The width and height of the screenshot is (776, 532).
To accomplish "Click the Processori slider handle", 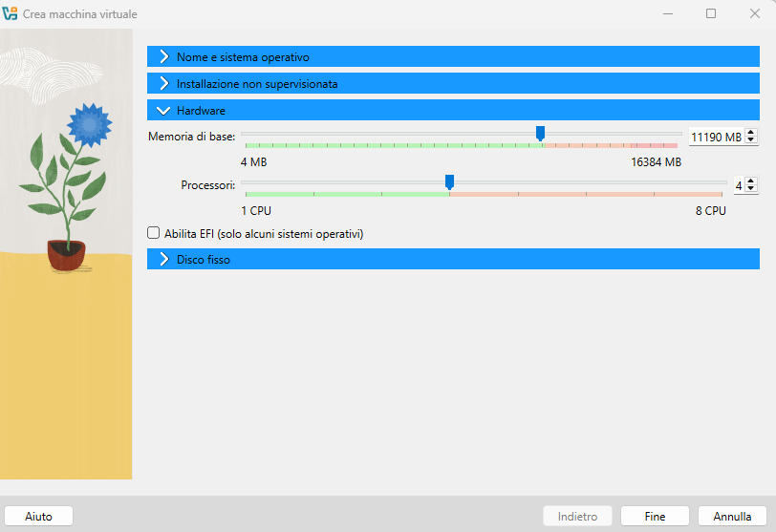I will [x=449, y=181].
